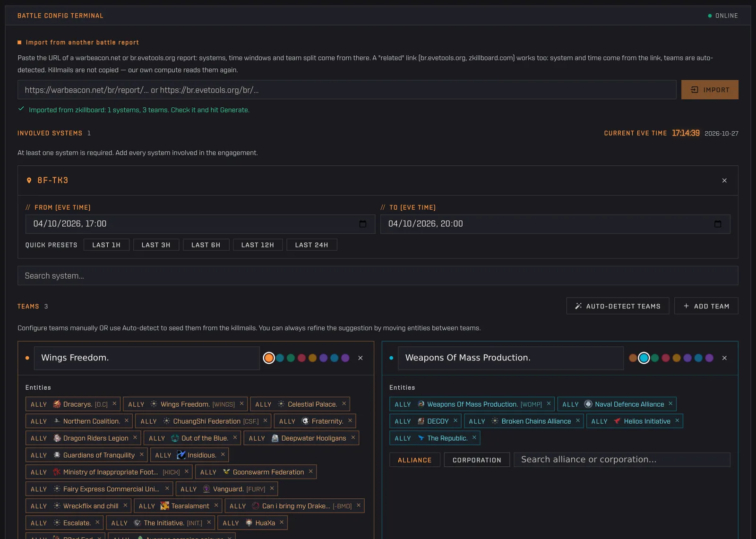This screenshot has height=539, width=756.
Task: Remove The Republic. entity
Action: [x=474, y=438]
